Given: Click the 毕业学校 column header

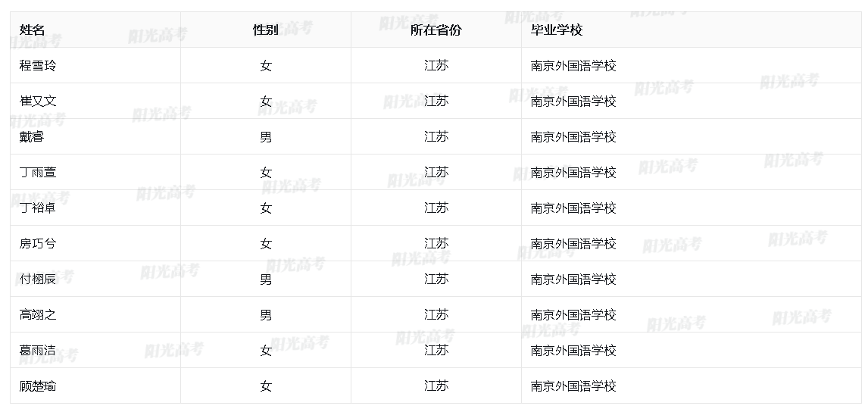Looking at the screenshot, I should tap(557, 30).
